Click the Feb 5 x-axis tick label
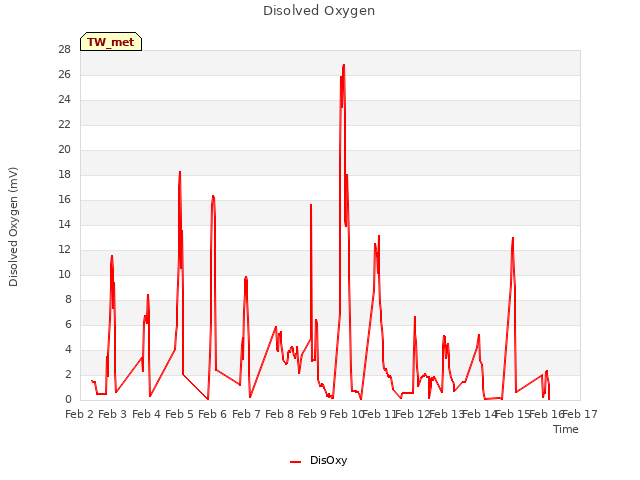 point(179,414)
